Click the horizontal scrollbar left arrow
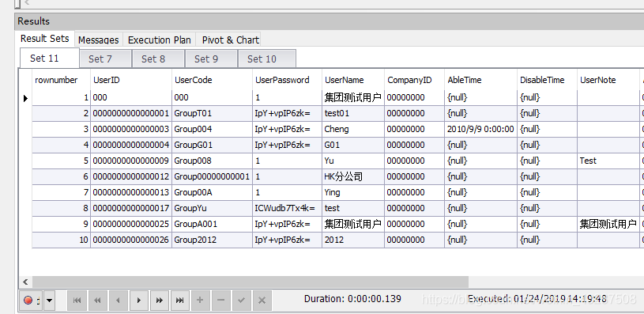This screenshot has height=314, width=644. click(x=25, y=282)
